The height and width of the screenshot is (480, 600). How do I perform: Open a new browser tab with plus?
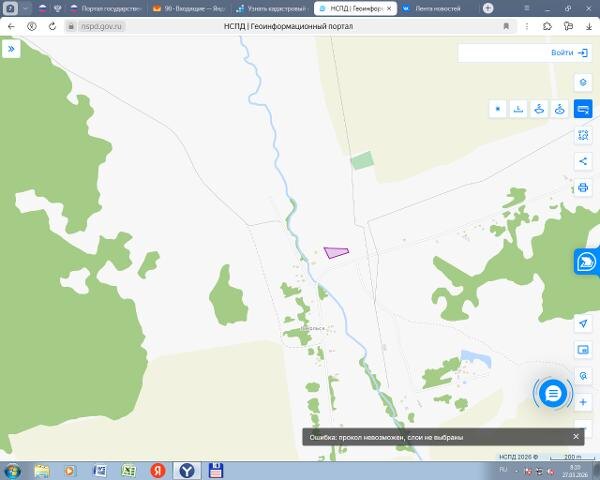click(x=488, y=8)
